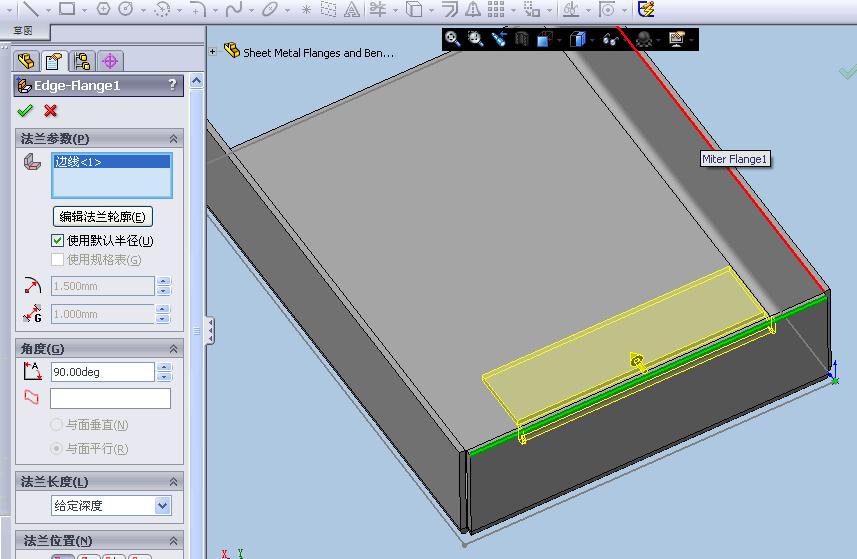This screenshot has height=559, width=857.
Task: Switch to DimXpertManager tab
Action: [110, 61]
